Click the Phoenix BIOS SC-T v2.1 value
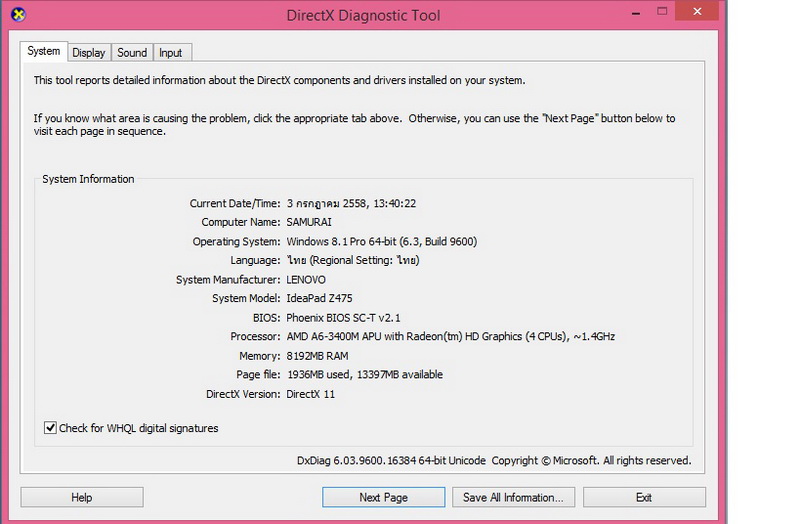 click(x=343, y=318)
